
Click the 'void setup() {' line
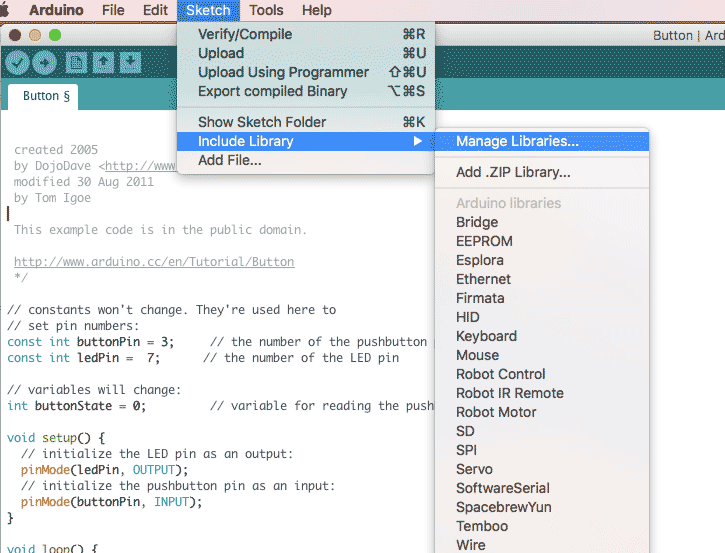click(56, 438)
